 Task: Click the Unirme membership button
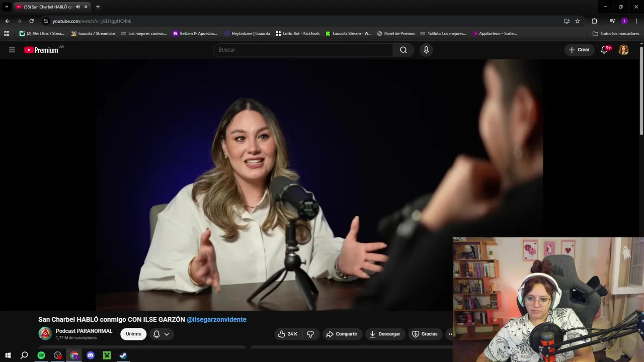133,334
